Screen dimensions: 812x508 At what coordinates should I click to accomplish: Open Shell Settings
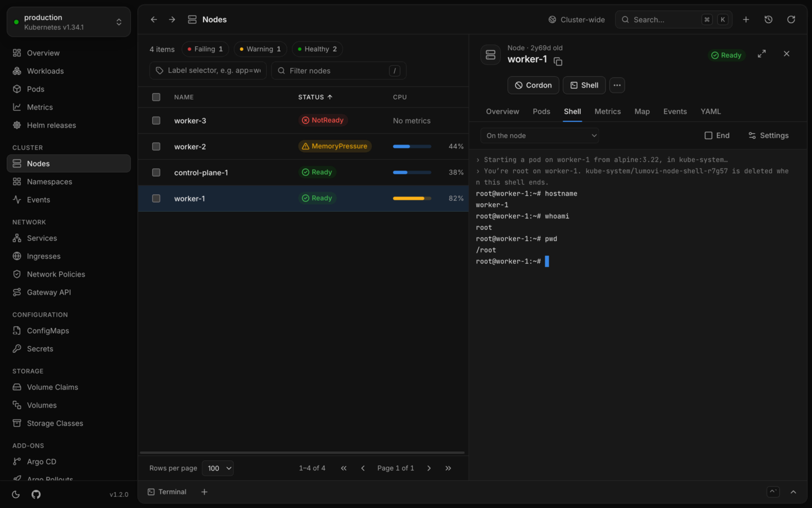click(x=768, y=135)
